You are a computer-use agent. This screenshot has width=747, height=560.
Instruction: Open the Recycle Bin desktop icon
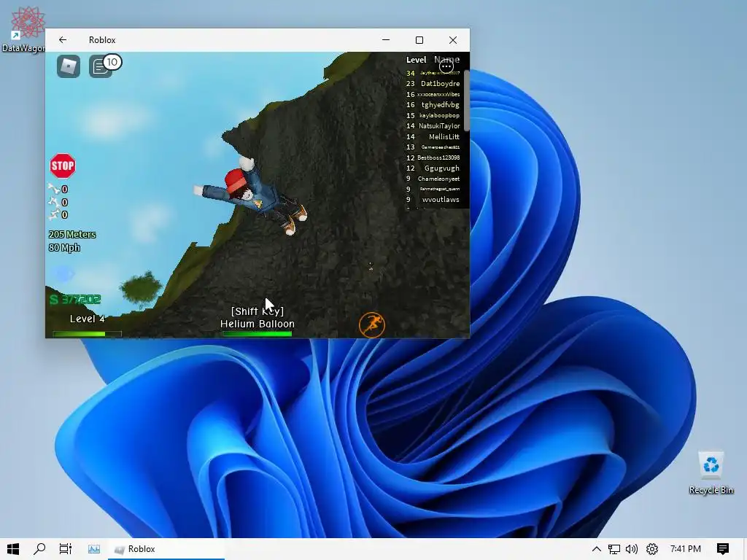(711, 472)
